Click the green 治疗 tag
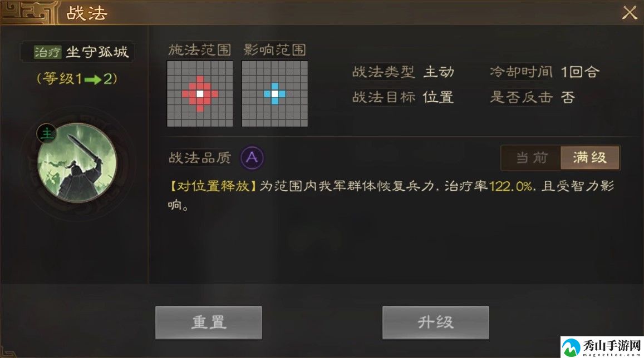 (48, 52)
